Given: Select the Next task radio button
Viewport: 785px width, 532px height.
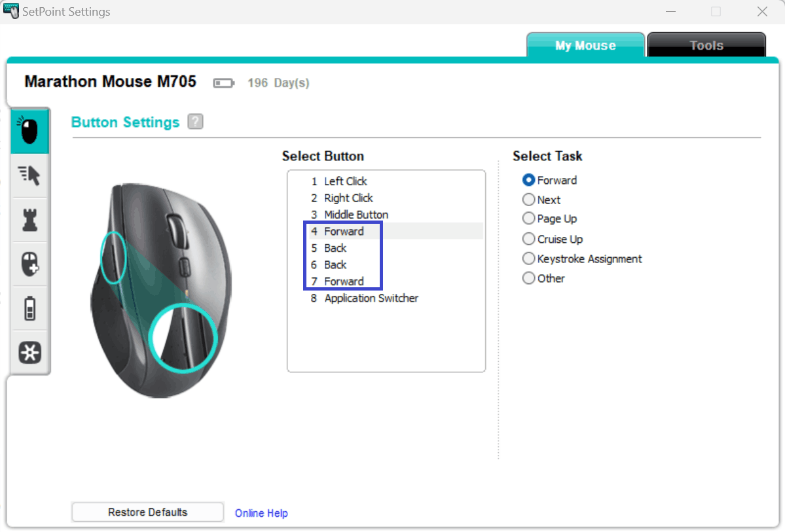Looking at the screenshot, I should 528,200.
